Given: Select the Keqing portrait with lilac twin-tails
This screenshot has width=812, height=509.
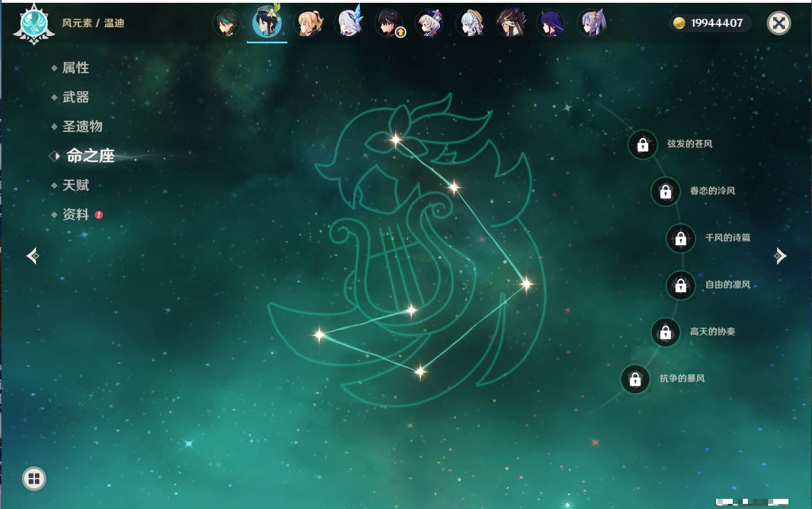Looking at the screenshot, I should [x=592, y=24].
